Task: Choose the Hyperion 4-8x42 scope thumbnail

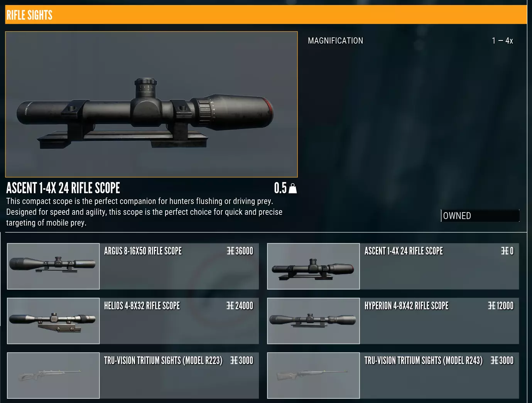Action: tap(313, 321)
